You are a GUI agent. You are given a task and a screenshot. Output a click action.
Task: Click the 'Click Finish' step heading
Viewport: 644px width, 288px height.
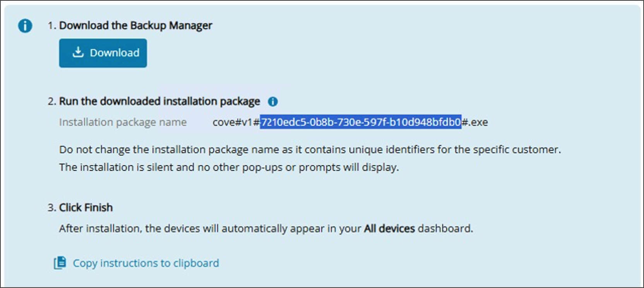click(86, 207)
